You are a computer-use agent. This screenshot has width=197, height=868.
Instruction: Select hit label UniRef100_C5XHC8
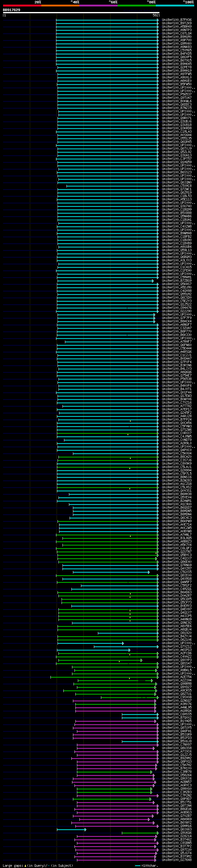click(177, 186)
